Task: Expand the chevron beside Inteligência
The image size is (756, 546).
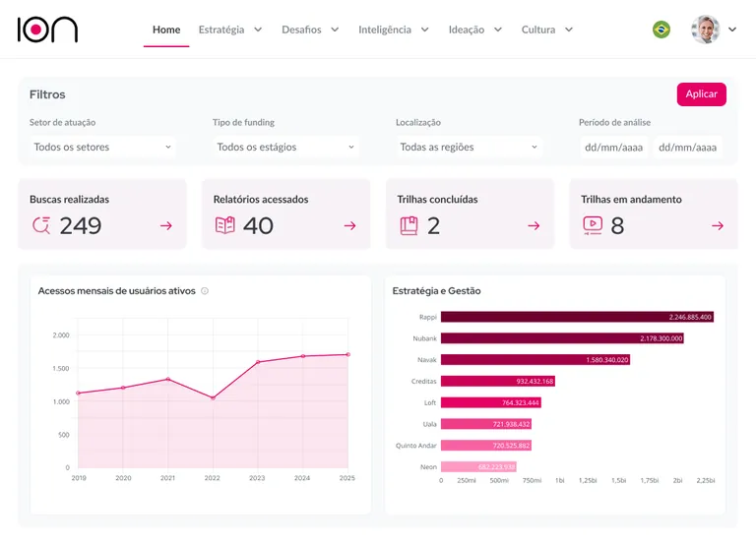Action: coord(425,30)
